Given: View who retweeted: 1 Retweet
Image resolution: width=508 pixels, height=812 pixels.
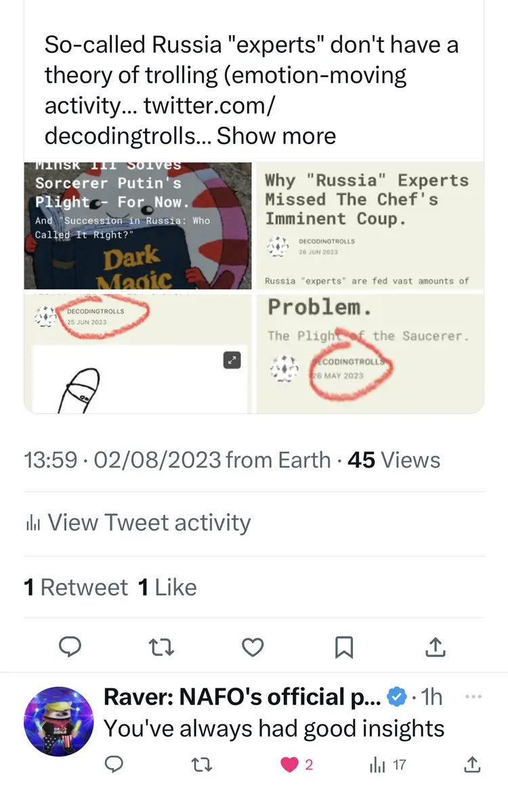Looking at the screenshot, I should [76, 587].
